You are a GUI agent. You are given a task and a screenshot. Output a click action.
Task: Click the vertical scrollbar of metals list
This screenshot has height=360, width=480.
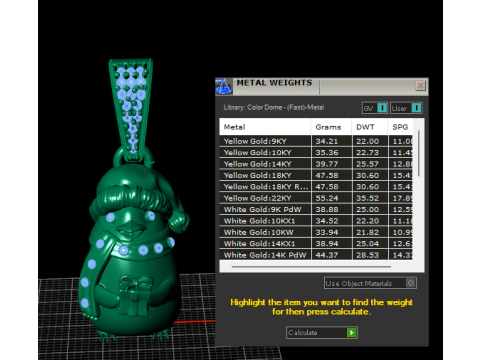pyautogui.click(x=419, y=153)
